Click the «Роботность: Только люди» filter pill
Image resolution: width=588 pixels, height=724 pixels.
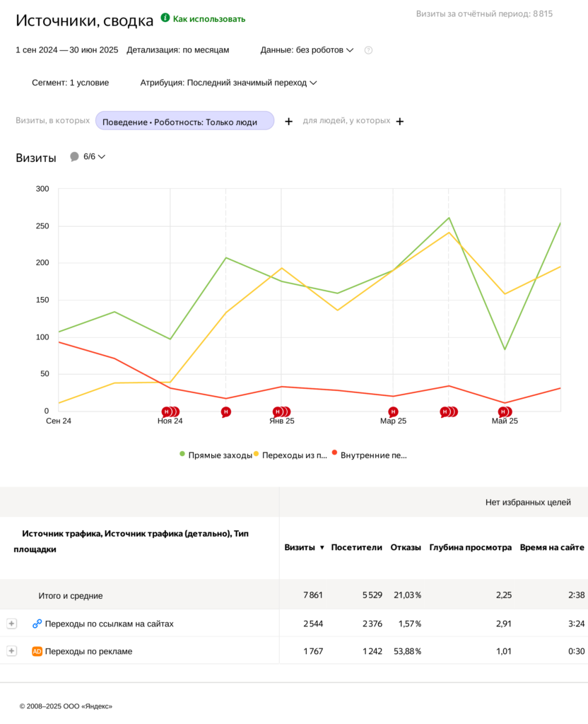coord(184,122)
